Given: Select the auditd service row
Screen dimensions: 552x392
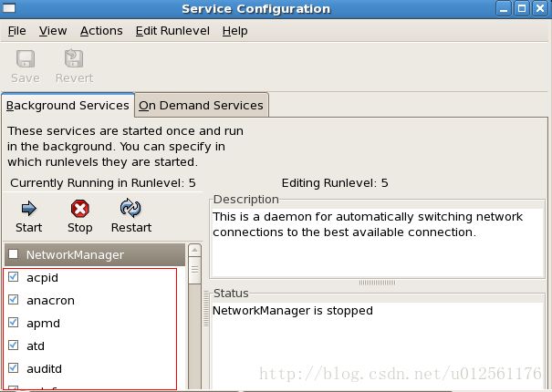Looking at the screenshot, I should 94,369.
